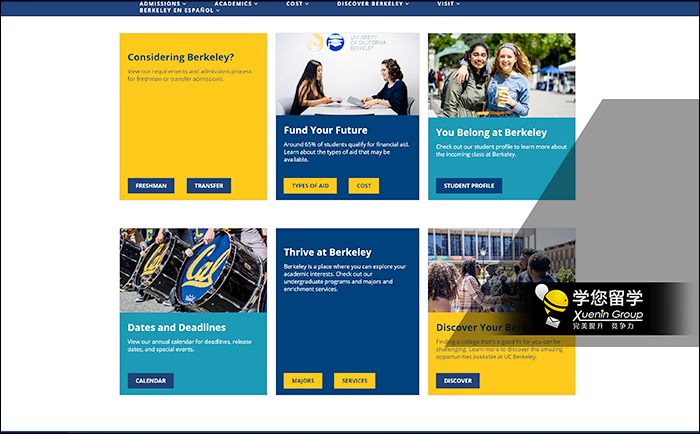This screenshot has height=434, width=700.
Task: Click You Belong at Berkeley heading
Action: click(491, 133)
